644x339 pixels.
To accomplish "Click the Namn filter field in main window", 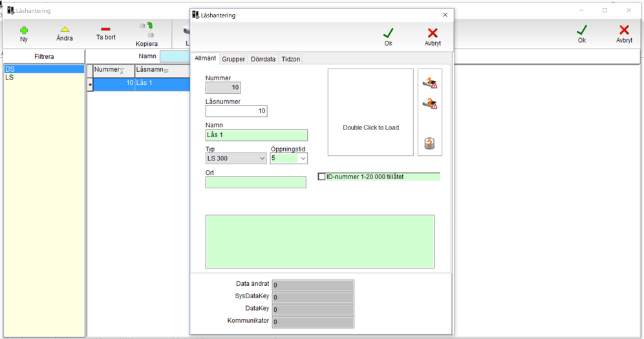I will [x=175, y=56].
